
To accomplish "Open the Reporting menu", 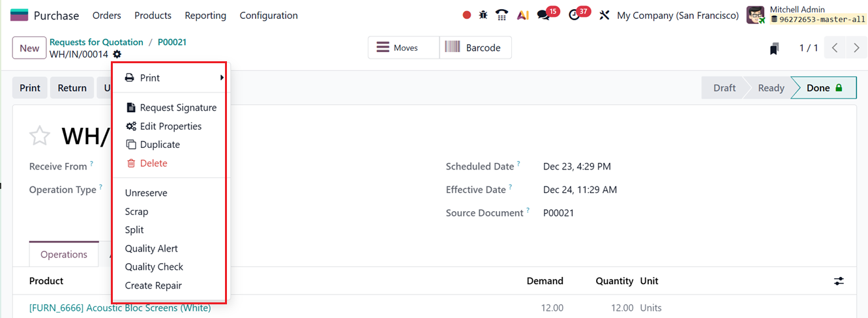I will 205,15.
